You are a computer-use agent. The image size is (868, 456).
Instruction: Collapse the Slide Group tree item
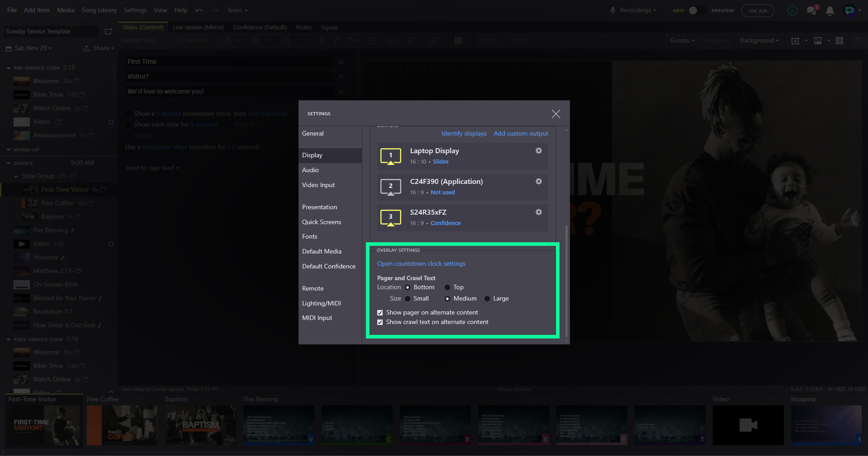[x=16, y=177]
